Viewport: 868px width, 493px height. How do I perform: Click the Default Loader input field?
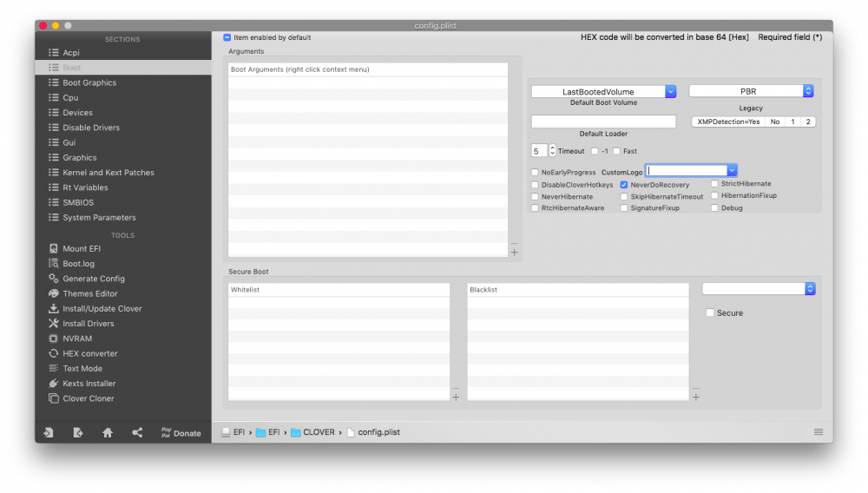(603, 122)
